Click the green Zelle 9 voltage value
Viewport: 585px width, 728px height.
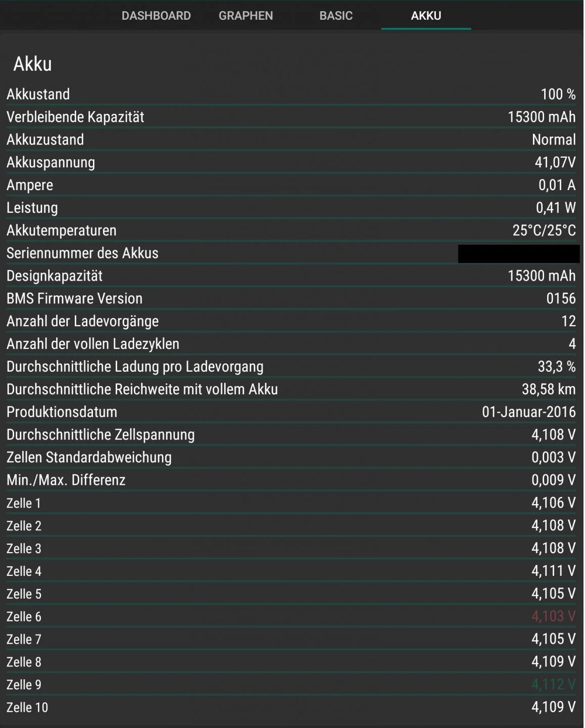(553, 685)
